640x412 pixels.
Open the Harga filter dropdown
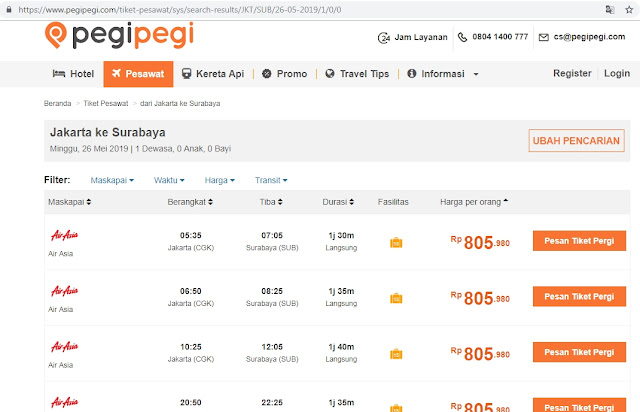click(x=220, y=180)
